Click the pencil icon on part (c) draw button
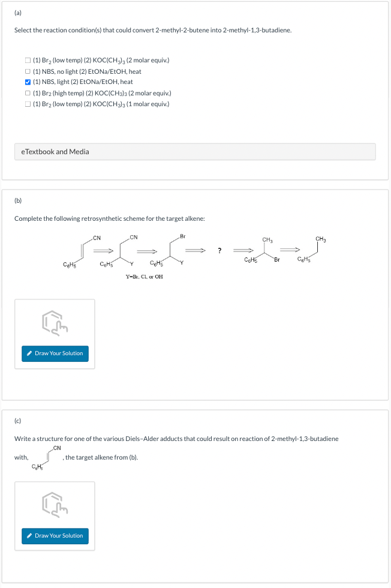This screenshot has height=588, width=391. tap(29, 536)
